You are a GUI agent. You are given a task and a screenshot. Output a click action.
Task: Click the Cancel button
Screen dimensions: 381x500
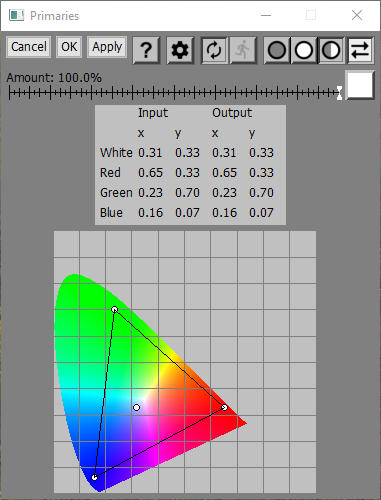29,47
